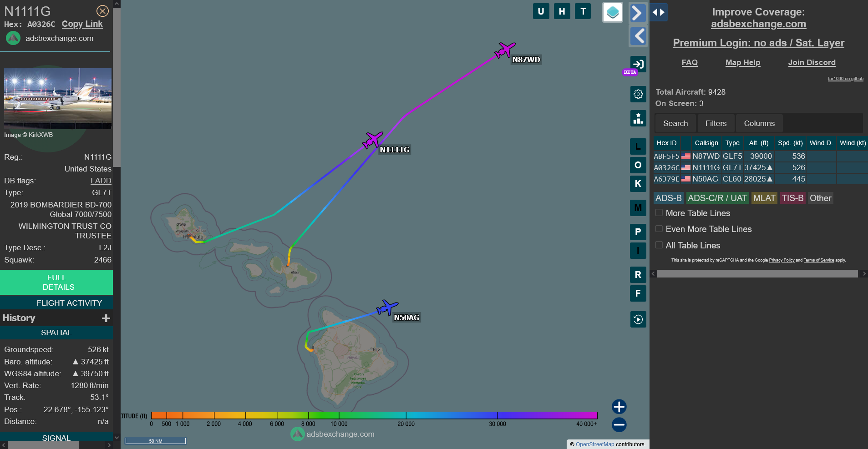
Task: Toggle the P map button
Action: (x=638, y=232)
